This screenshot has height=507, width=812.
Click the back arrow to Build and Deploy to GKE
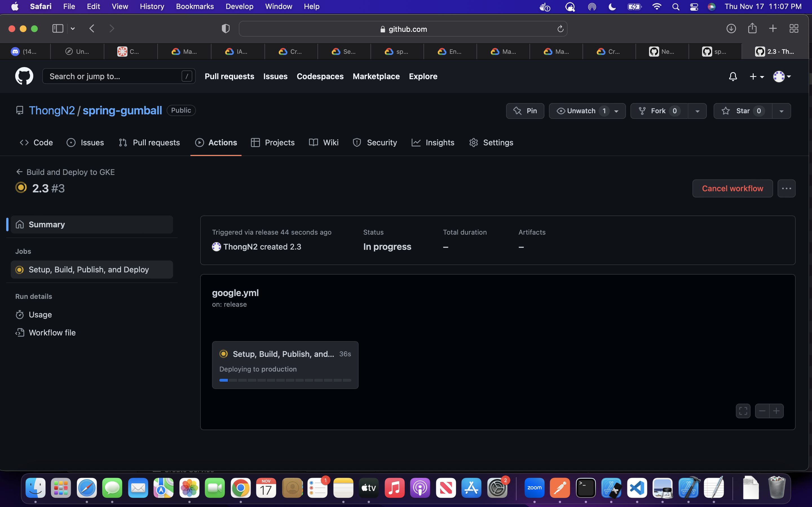[x=19, y=172]
